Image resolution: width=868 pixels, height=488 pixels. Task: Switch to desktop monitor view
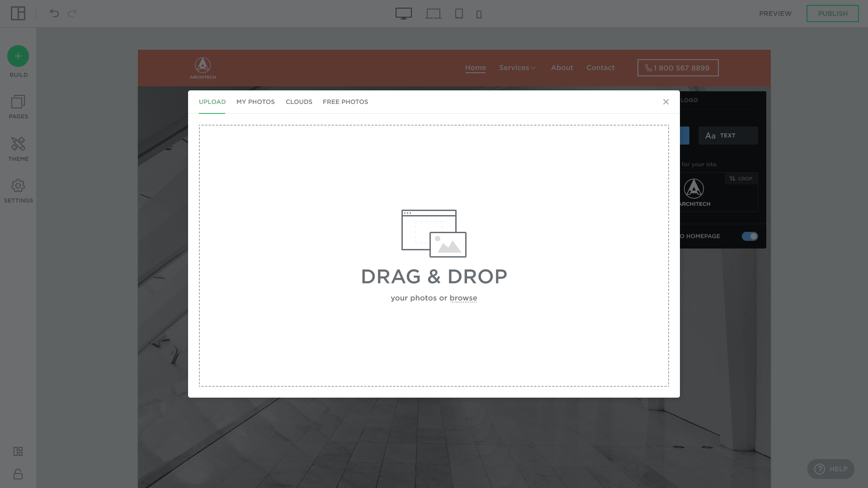click(x=404, y=14)
